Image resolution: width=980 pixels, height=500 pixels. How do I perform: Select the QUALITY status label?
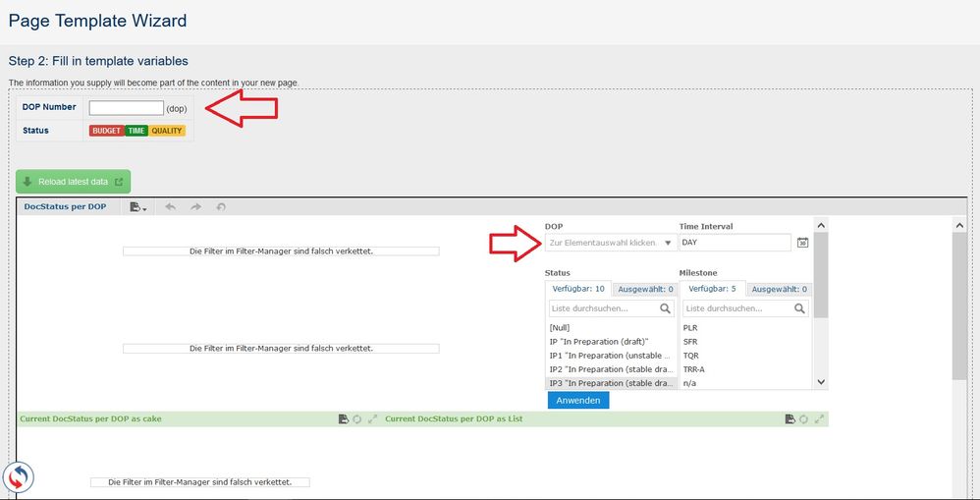[x=167, y=131]
